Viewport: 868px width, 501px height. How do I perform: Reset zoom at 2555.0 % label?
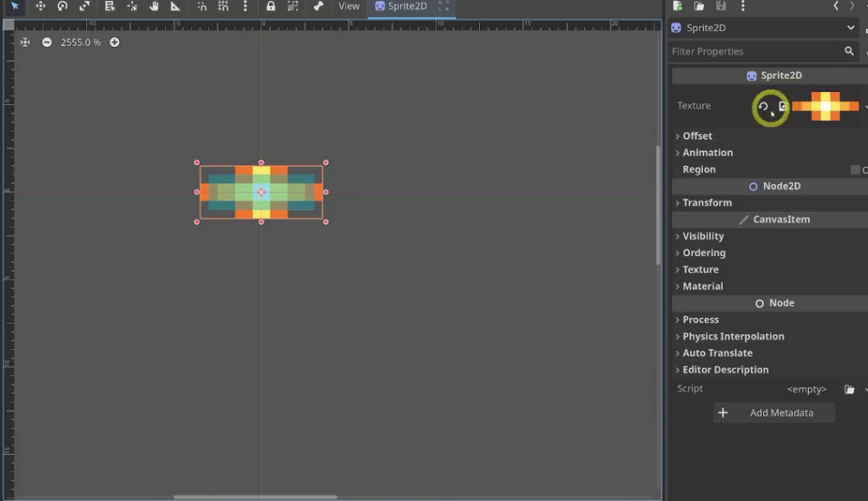[x=81, y=42]
